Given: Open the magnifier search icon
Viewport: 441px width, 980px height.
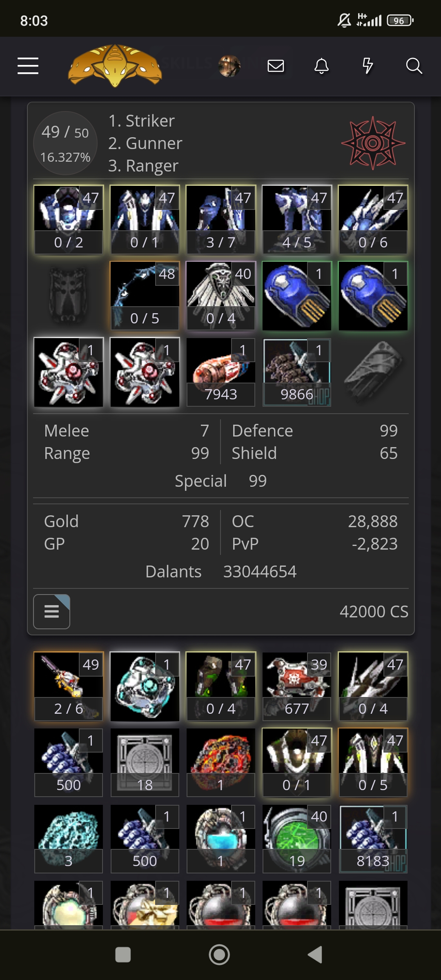Looking at the screenshot, I should coord(414,66).
